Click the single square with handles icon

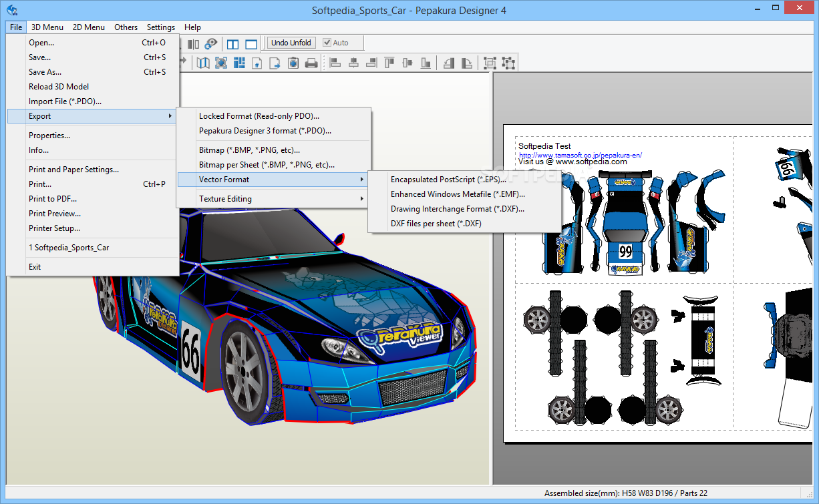(508, 63)
